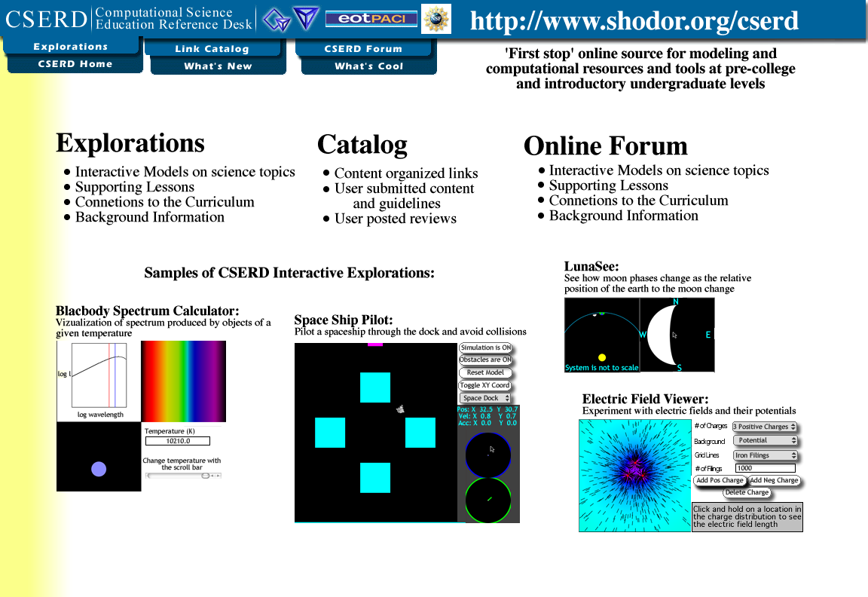Click the 'Catalog' heading
Image resolution: width=868 pixels, height=597 pixels.
coord(362,145)
